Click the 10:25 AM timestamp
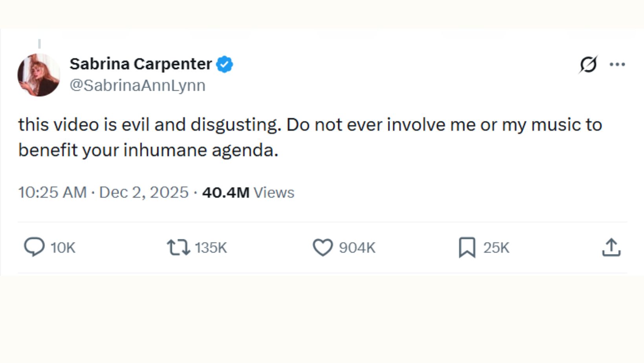This screenshot has height=363, width=644. coord(52,192)
